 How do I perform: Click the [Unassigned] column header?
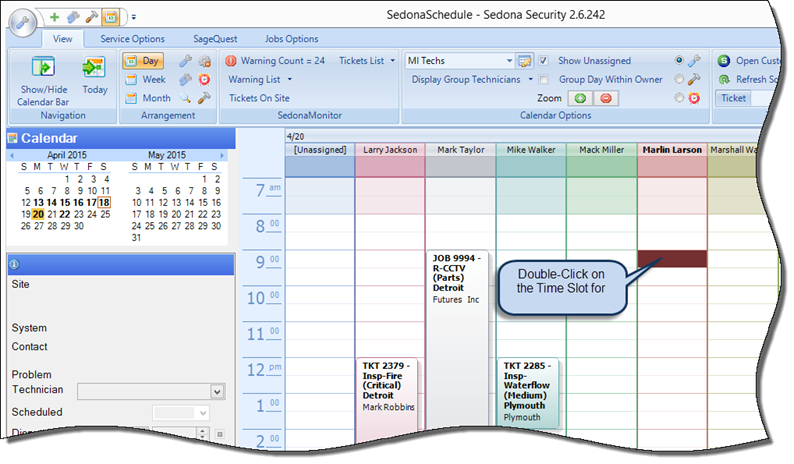pyautogui.click(x=320, y=150)
